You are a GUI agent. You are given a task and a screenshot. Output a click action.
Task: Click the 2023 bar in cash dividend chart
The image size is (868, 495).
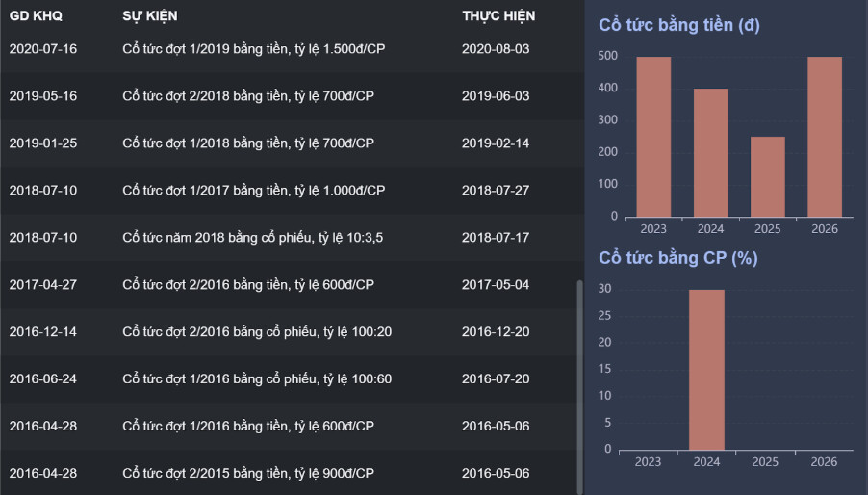[x=653, y=136]
